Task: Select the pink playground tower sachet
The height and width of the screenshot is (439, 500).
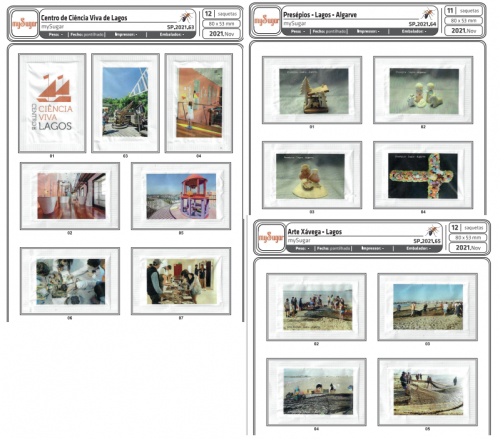Action: pyautogui.click(x=181, y=196)
